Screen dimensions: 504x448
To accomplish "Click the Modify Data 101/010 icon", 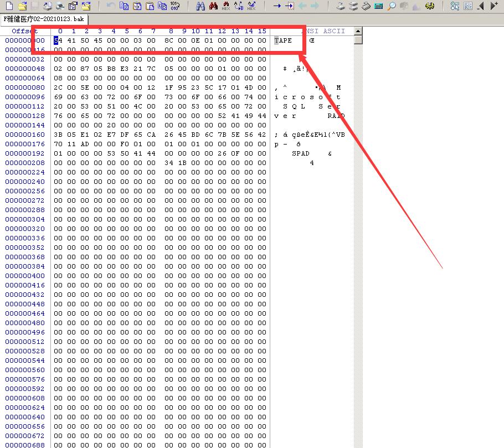I will pyautogui.click(x=175, y=6).
